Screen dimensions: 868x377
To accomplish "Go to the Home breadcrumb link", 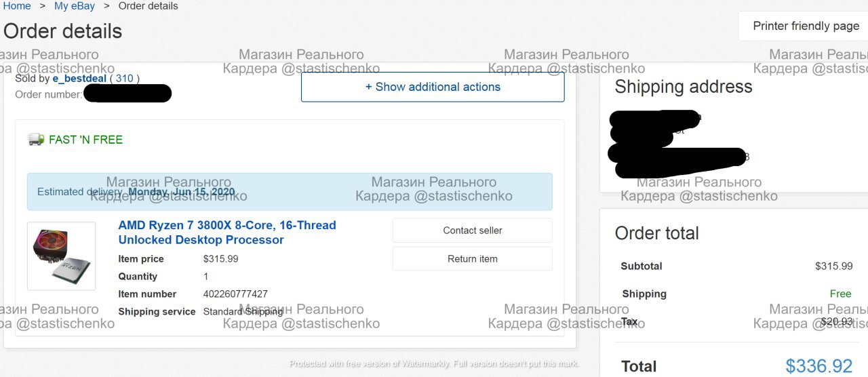I will coord(17,6).
